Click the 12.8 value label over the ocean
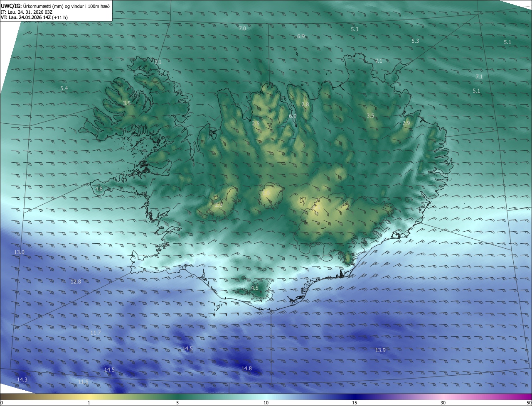This screenshot has height=406, width=532. click(76, 281)
